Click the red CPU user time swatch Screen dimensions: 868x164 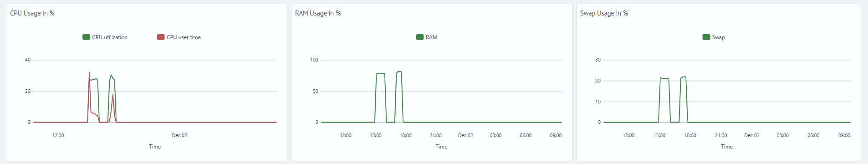(161, 37)
